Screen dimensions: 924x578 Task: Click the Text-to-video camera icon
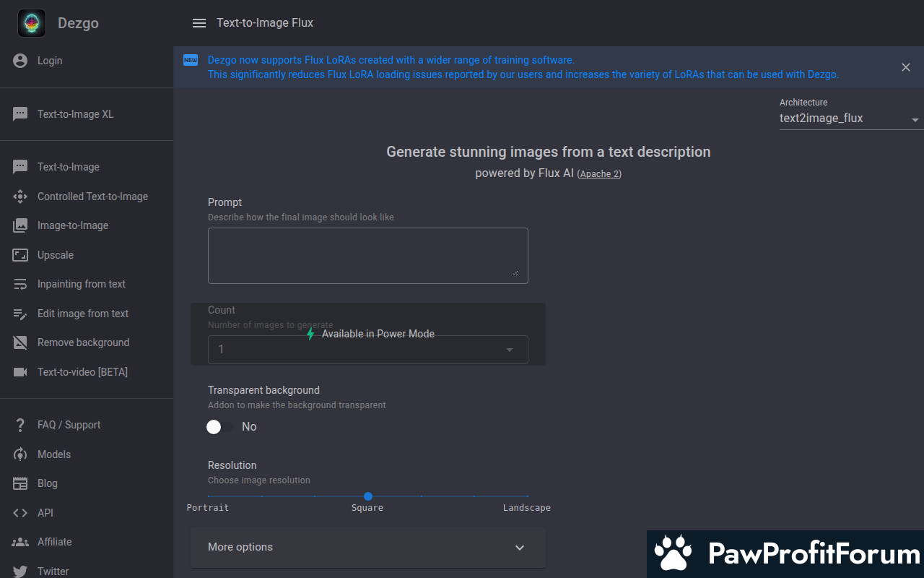[x=20, y=372]
